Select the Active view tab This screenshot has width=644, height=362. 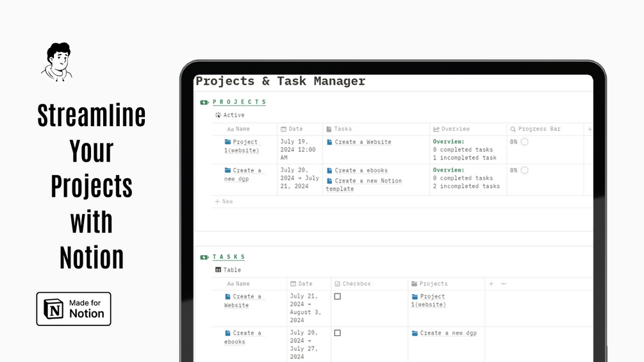click(x=229, y=115)
